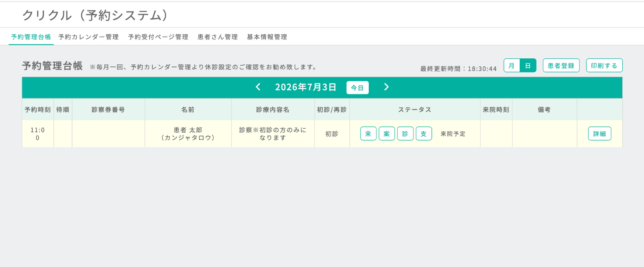Open the 予約受付ページ管理 tab
644x267 pixels.
158,37
